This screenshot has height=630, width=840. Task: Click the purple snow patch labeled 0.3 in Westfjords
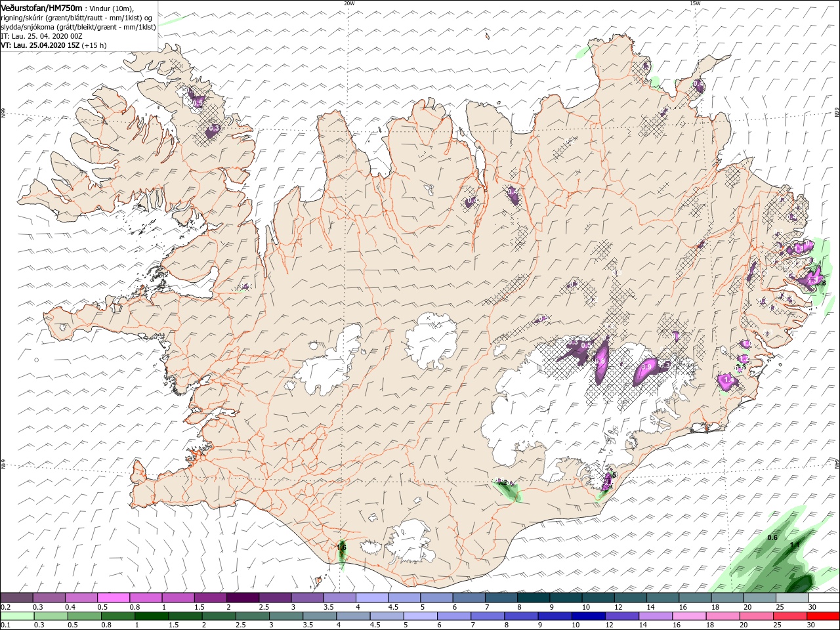212,131
